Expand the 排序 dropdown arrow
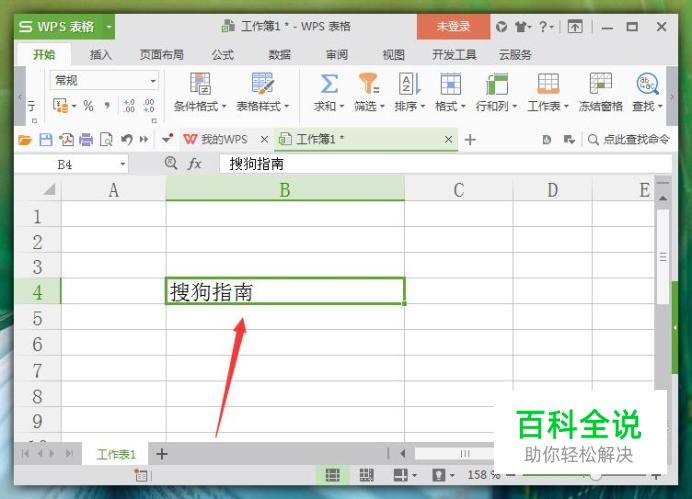The width and height of the screenshot is (692, 499). [423, 106]
